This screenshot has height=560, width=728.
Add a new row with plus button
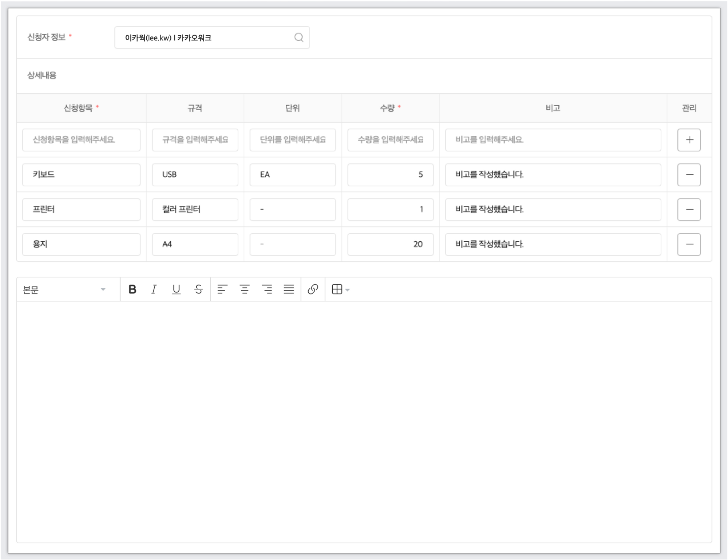(x=689, y=140)
